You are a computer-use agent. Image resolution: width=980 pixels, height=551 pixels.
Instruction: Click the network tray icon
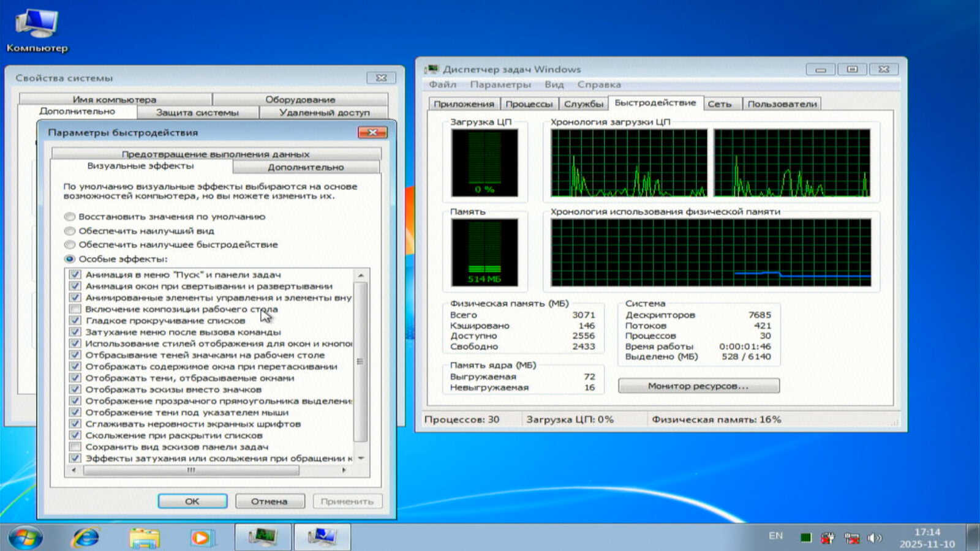851,538
